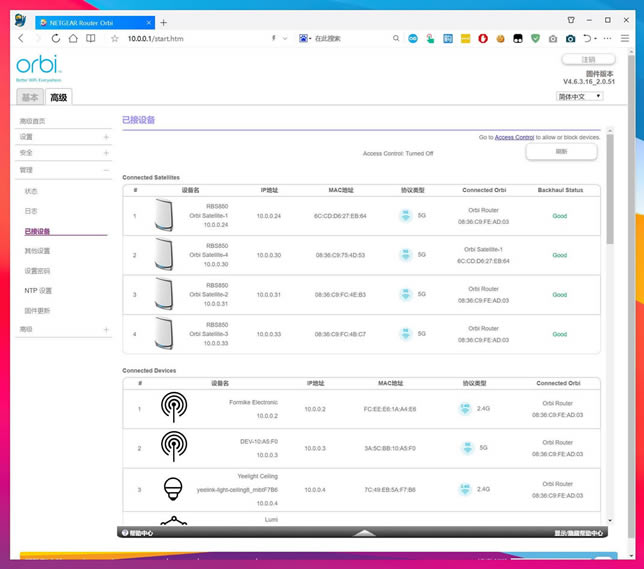This screenshot has width=644, height=569.
Task: Open the yellow square extension icon
Action: coord(465,39)
